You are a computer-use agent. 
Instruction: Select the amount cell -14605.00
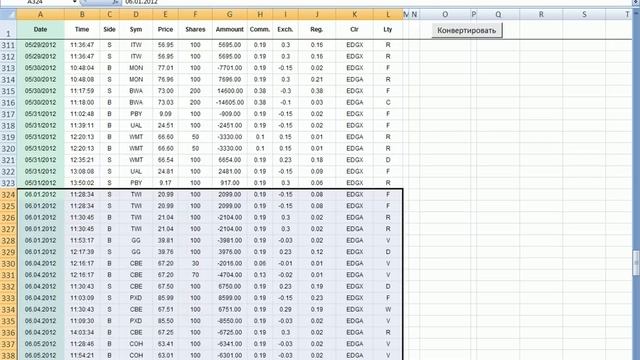coord(229,102)
